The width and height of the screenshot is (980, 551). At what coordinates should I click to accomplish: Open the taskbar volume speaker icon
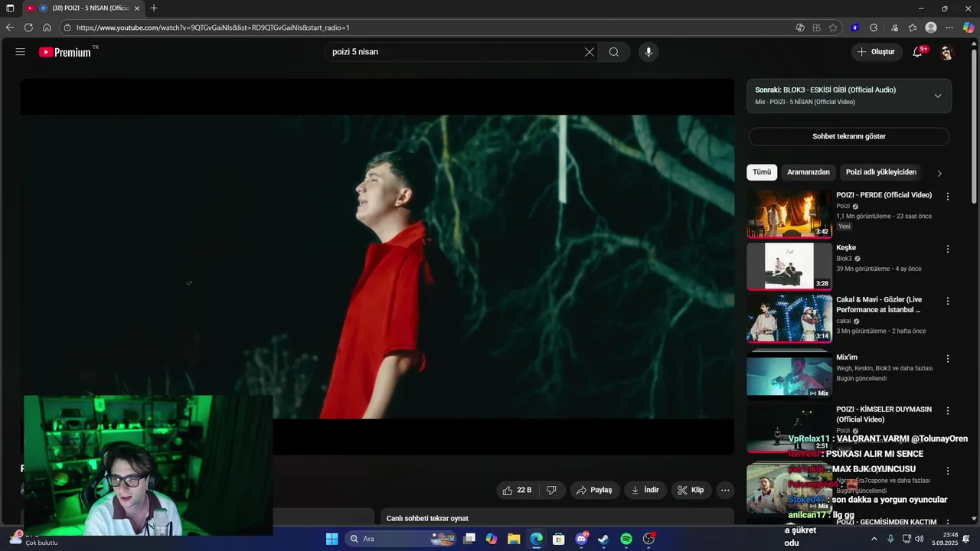coord(920,539)
